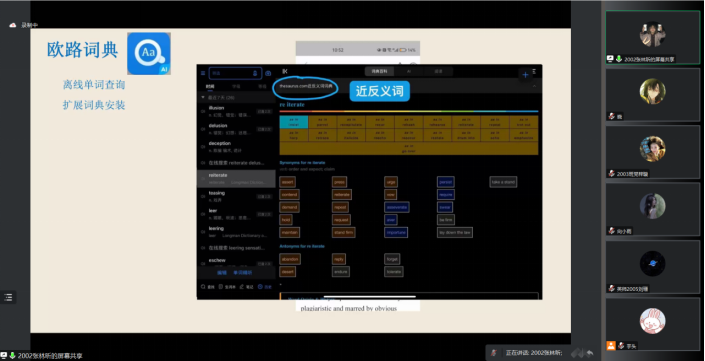Open the hamburger menu beside search box
Screen dimensions: 705x361
pyautogui.click(x=203, y=73)
